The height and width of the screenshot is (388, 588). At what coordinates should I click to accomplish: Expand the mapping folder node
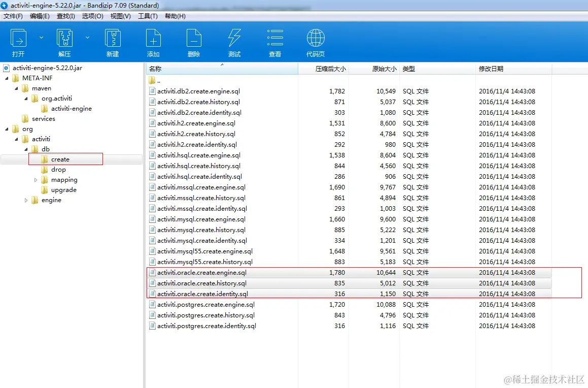click(x=36, y=180)
